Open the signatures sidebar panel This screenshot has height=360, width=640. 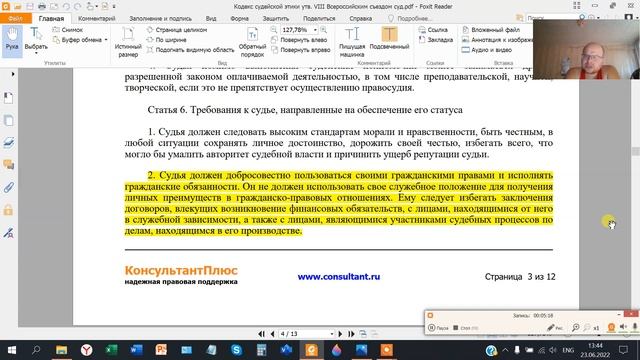pyautogui.click(x=9, y=233)
